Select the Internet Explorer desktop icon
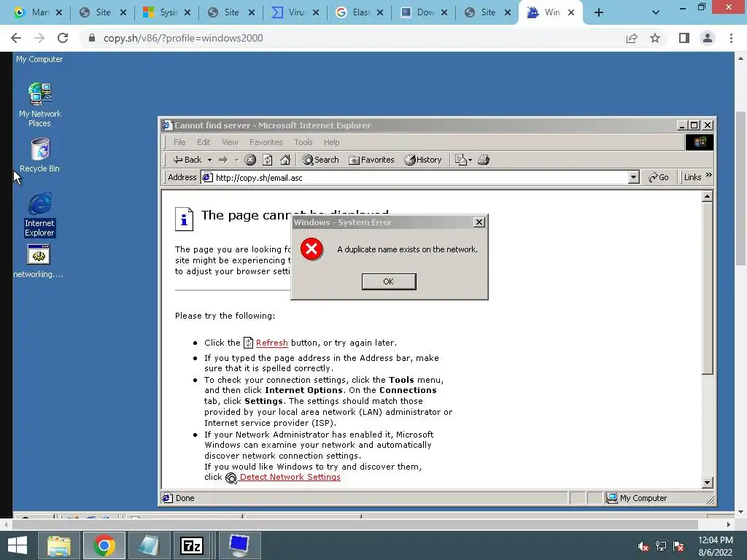 40,214
